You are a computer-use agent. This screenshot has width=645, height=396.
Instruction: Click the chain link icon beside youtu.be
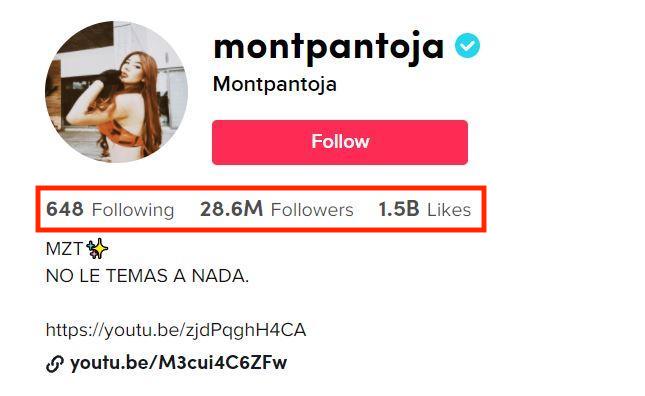click(x=55, y=364)
